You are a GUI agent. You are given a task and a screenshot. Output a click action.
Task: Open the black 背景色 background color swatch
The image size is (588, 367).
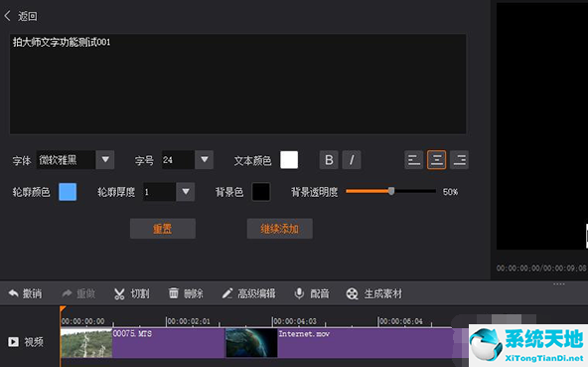(x=261, y=192)
